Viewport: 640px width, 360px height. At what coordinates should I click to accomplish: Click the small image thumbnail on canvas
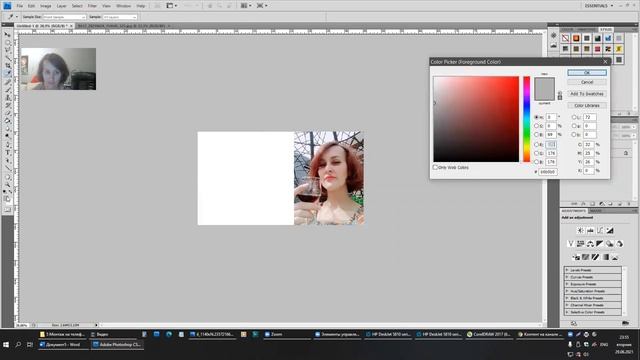coord(58,69)
